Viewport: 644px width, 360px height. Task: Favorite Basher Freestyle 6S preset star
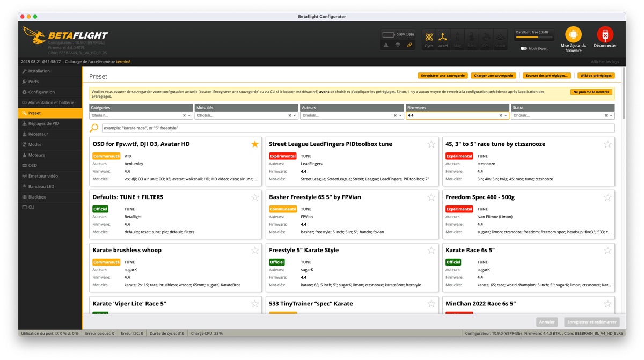pyautogui.click(x=431, y=197)
